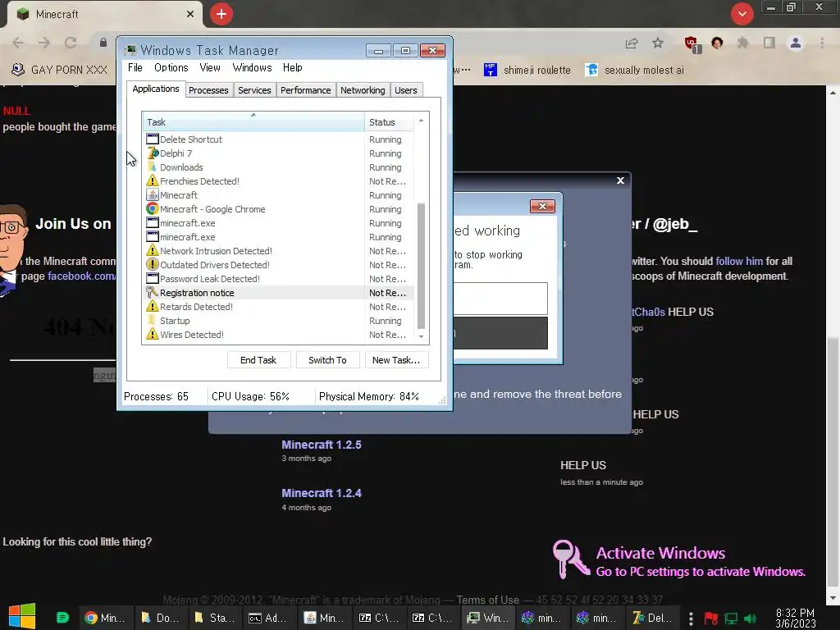Click the volume speaker tray icon
840x630 pixels.
tap(751, 619)
